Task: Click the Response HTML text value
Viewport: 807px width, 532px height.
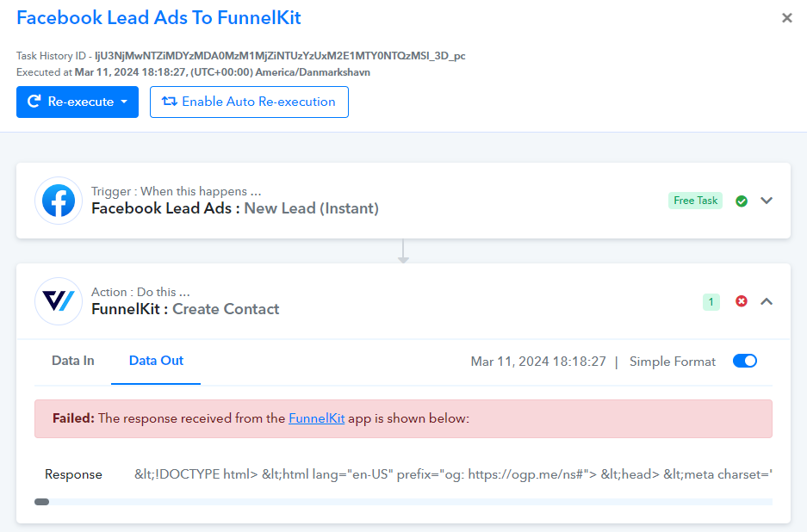Action: [453, 474]
